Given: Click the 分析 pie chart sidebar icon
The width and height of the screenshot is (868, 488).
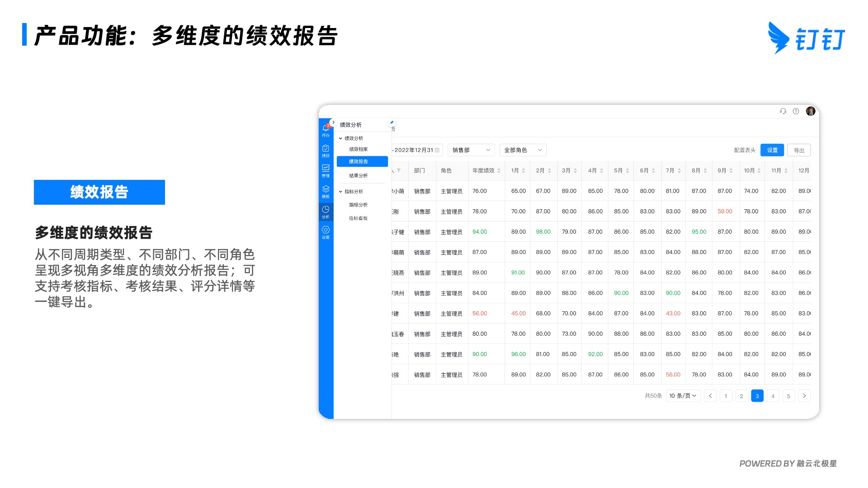Looking at the screenshot, I should pyautogui.click(x=325, y=211).
